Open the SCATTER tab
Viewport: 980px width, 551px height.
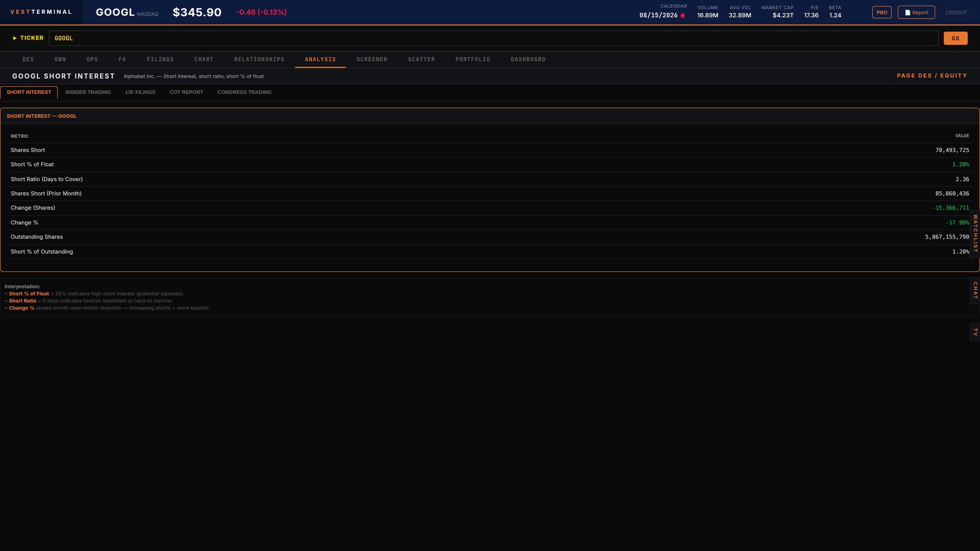(x=422, y=60)
